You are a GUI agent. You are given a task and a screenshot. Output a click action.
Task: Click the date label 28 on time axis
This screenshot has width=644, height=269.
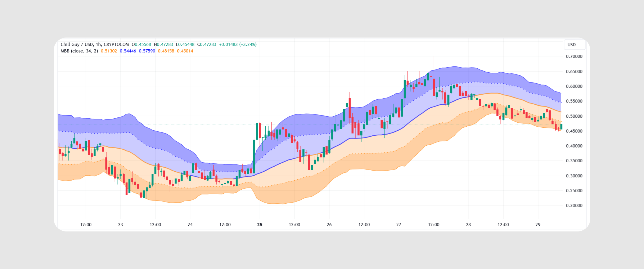[x=468, y=225]
